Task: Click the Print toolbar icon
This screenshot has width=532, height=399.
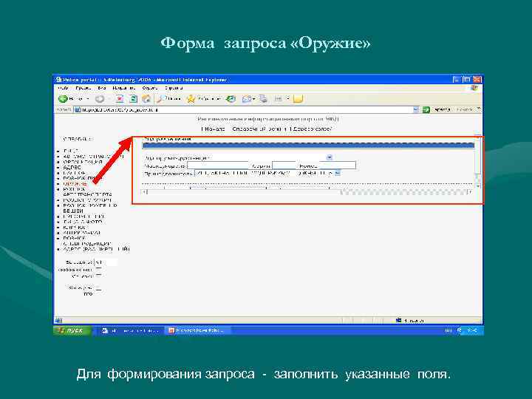Action: coord(263,99)
